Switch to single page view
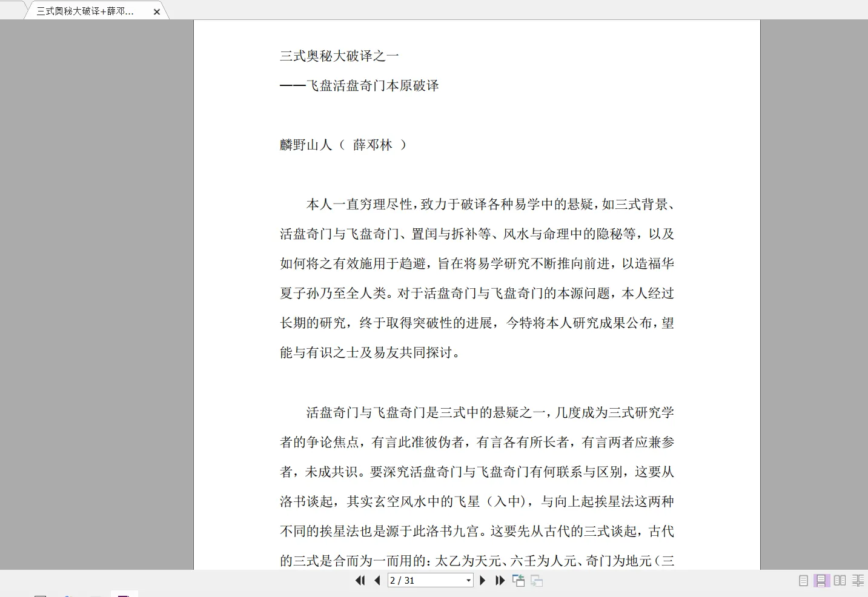Viewport: 868px width, 597px height. coord(803,581)
